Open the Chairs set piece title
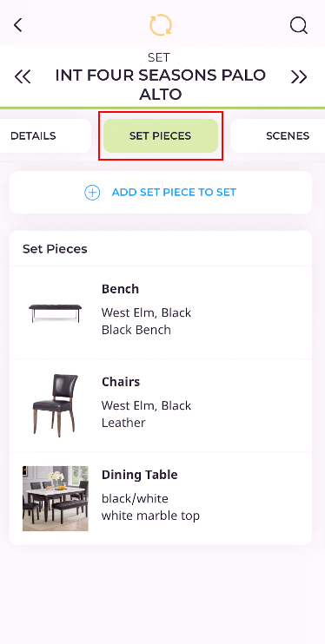This screenshot has width=325, height=644. point(121,382)
